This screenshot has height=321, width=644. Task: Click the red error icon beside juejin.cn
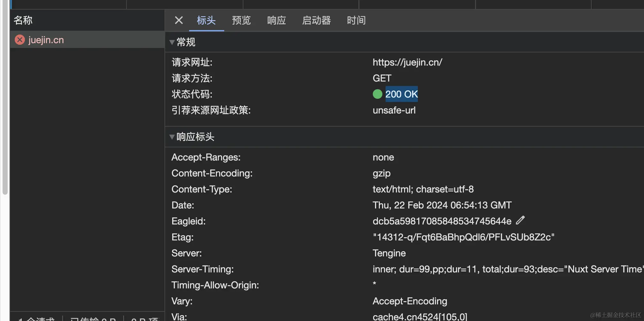(x=20, y=40)
